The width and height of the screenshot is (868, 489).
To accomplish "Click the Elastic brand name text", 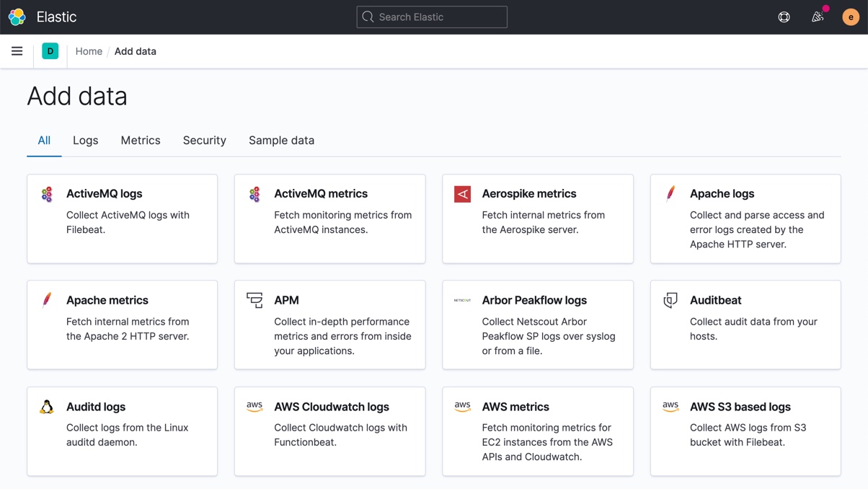I will click(56, 17).
